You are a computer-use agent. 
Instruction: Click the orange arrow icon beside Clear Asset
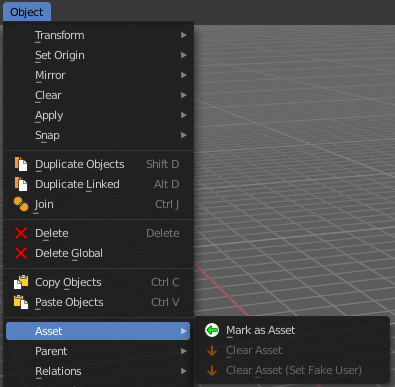pyautogui.click(x=212, y=350)
